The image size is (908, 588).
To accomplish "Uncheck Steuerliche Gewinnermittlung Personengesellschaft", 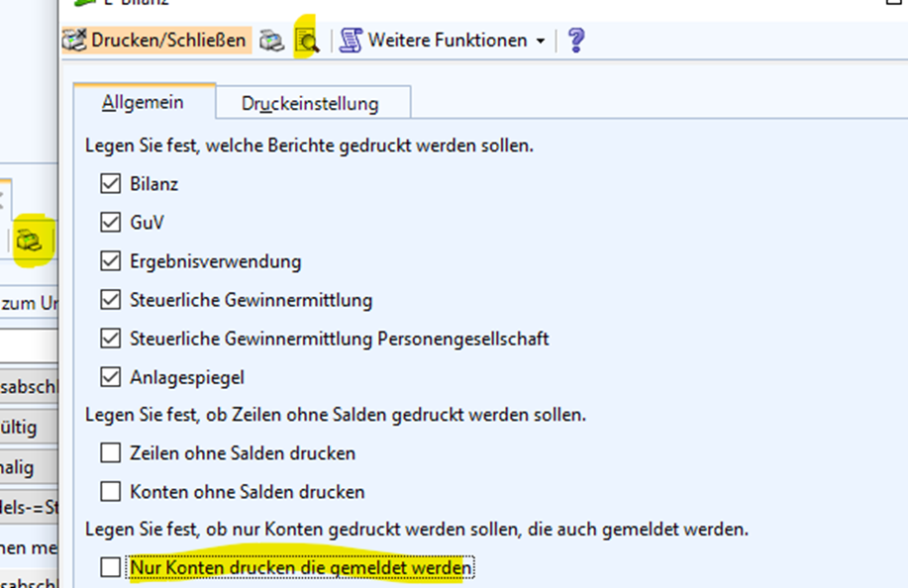I will (110, 339).
